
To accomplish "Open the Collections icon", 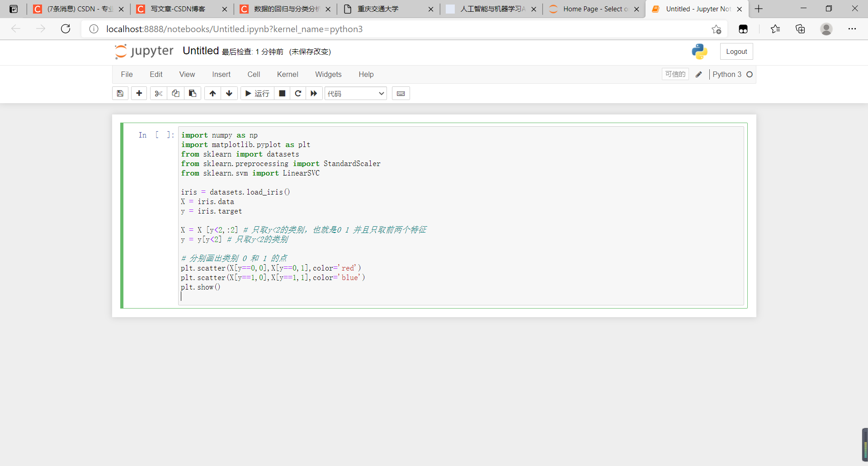I will click(x=800, y=29).
